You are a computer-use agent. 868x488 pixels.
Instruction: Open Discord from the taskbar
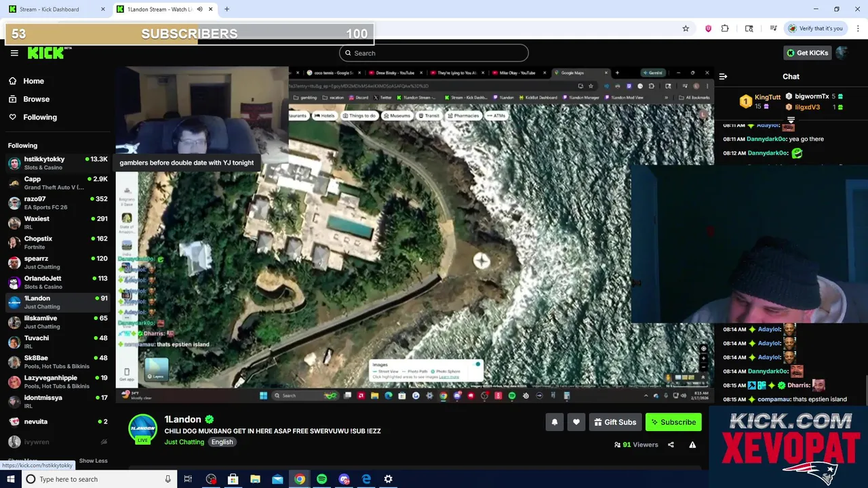[x=344, y=479]
